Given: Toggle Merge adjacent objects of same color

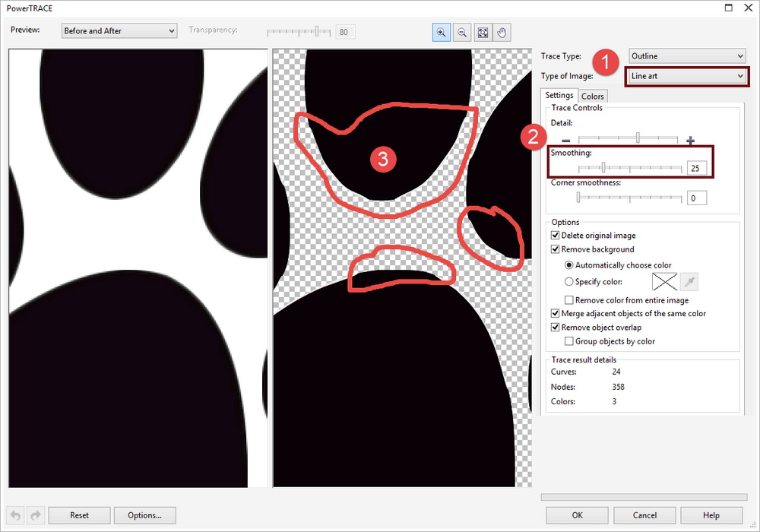Looking at the screenshot, I should pyautogui.click(x=555, y=313).
